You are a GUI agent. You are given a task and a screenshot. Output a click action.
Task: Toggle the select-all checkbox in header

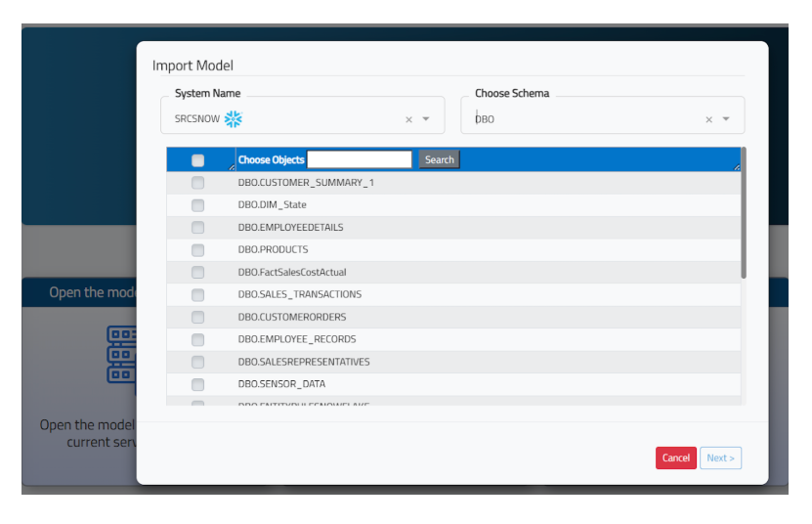[198, 160]
